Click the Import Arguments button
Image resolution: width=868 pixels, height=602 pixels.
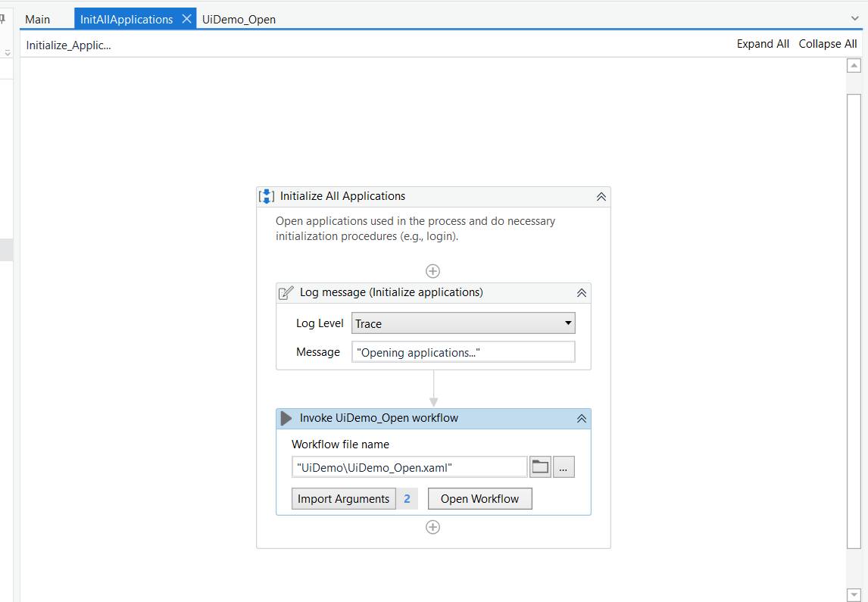tap(343, 498)
